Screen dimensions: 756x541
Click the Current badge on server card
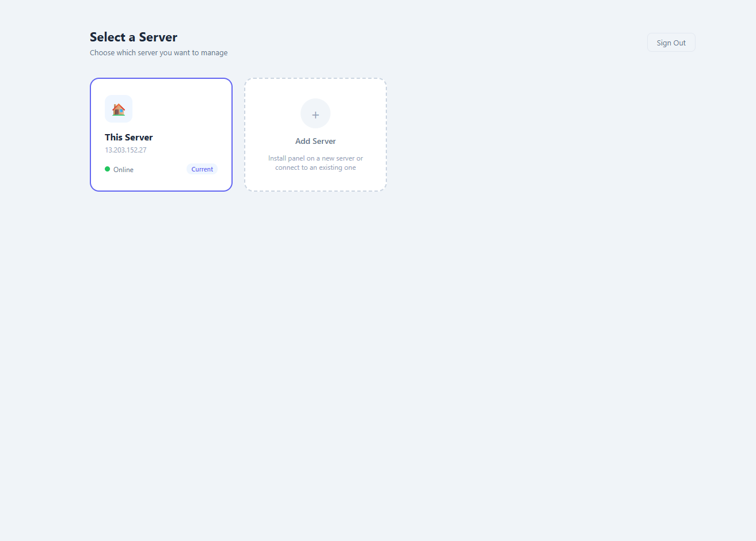coord(202,169)
